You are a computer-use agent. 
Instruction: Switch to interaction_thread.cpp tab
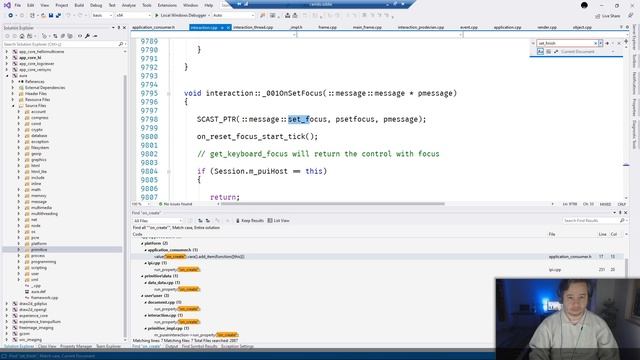253,27
